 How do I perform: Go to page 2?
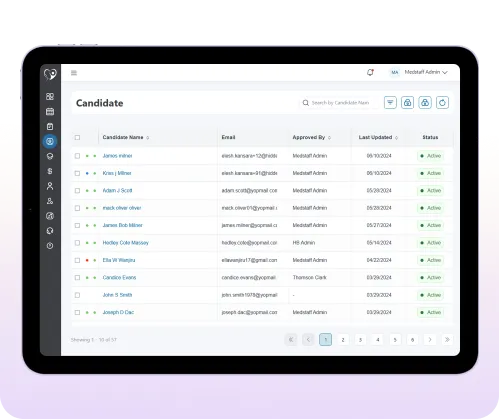(343, 340)
